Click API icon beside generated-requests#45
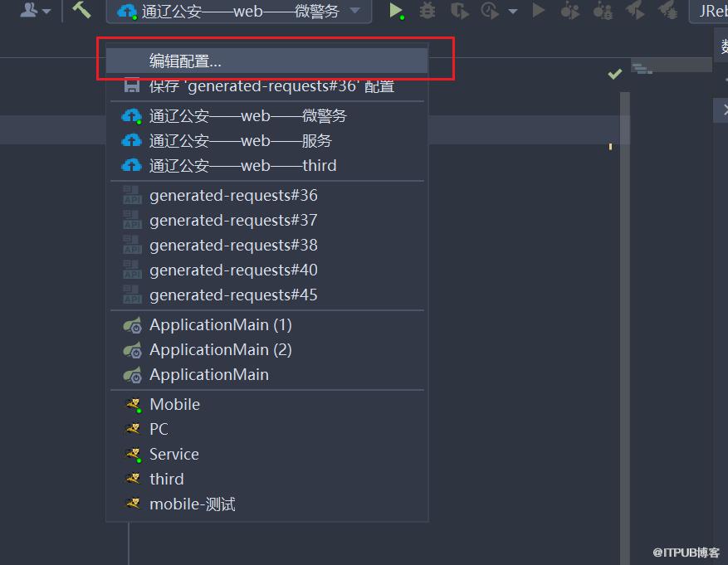Screen dimensions: 728x565 (x=132, y=295)
